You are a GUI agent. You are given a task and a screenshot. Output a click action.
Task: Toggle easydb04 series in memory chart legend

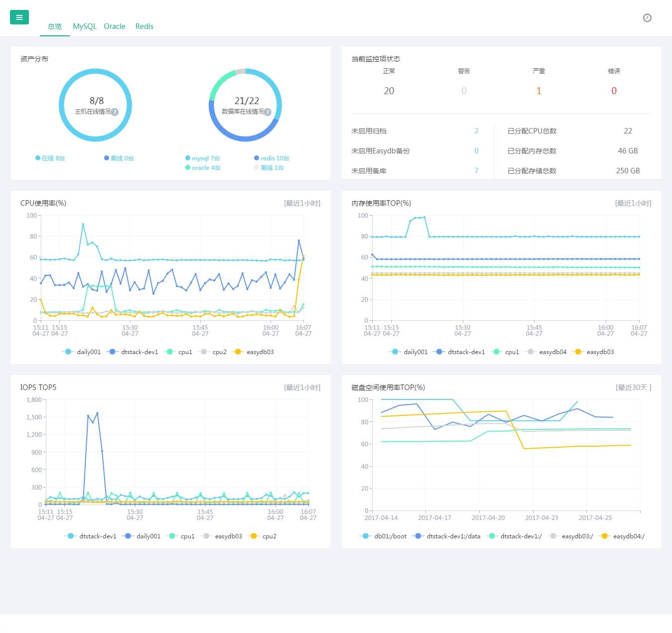[545, 352]
